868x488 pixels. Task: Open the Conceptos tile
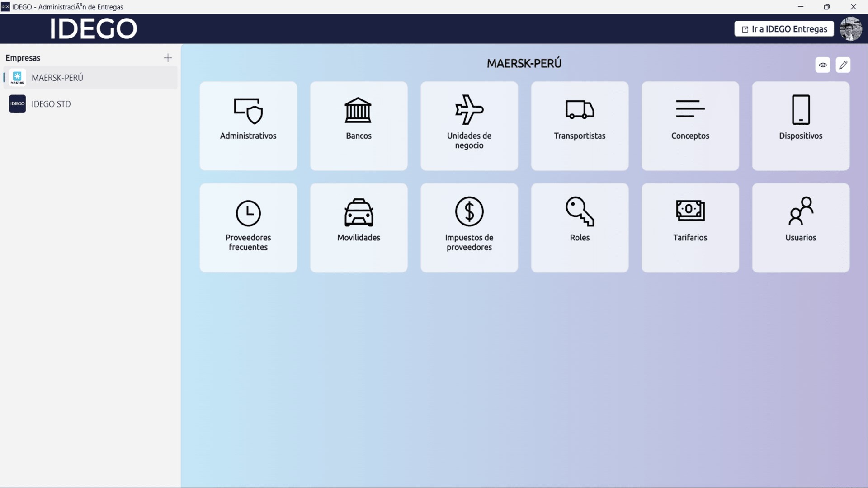click(690, 126)
